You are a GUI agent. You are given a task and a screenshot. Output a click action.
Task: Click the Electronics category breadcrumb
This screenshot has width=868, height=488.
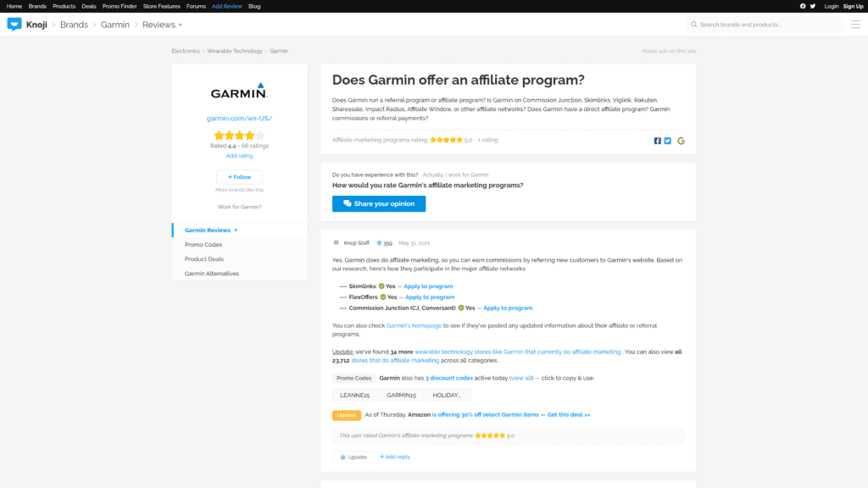(186, 51)
